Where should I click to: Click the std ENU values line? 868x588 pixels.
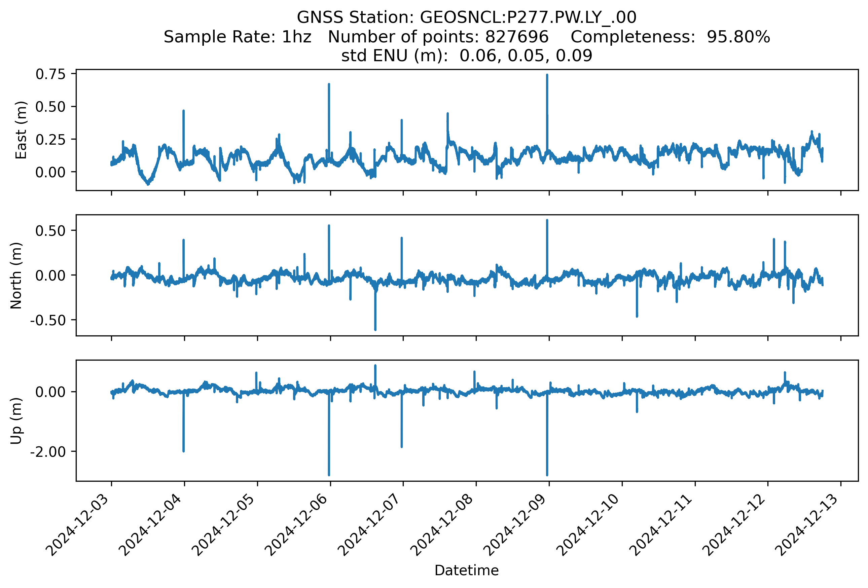pos(467,56)
